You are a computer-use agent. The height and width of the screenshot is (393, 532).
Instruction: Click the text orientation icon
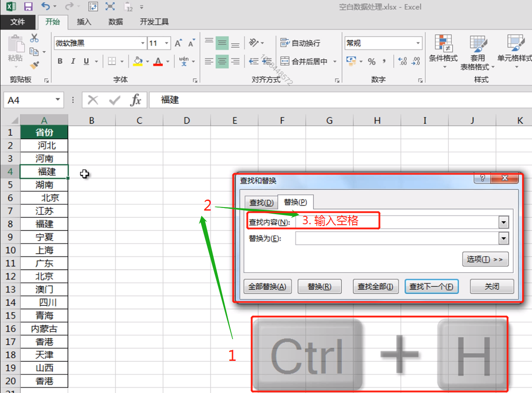click(254, 43)
